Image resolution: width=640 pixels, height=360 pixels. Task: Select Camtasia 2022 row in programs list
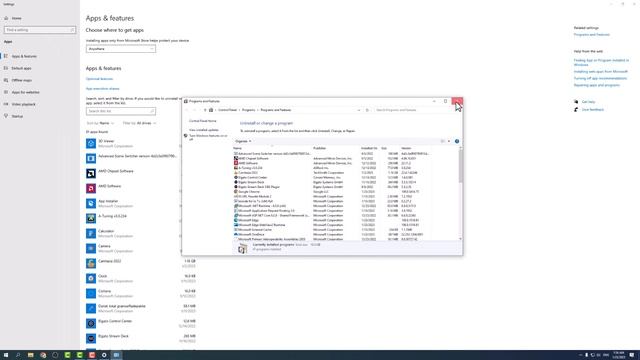click(332, 173)
